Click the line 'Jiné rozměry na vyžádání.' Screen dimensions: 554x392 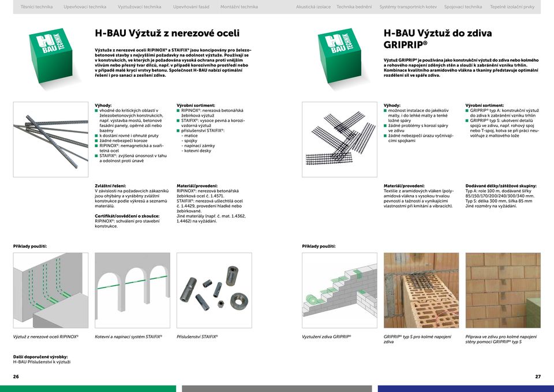(491, 206)
